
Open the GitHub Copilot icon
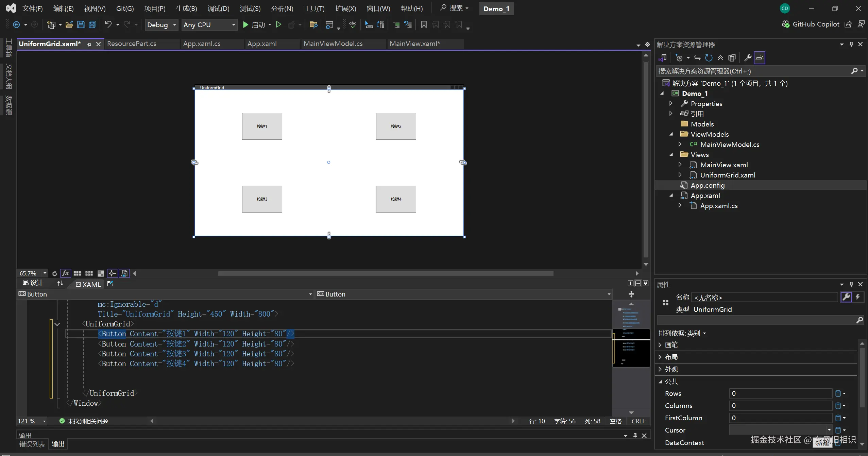pos(785,24)
